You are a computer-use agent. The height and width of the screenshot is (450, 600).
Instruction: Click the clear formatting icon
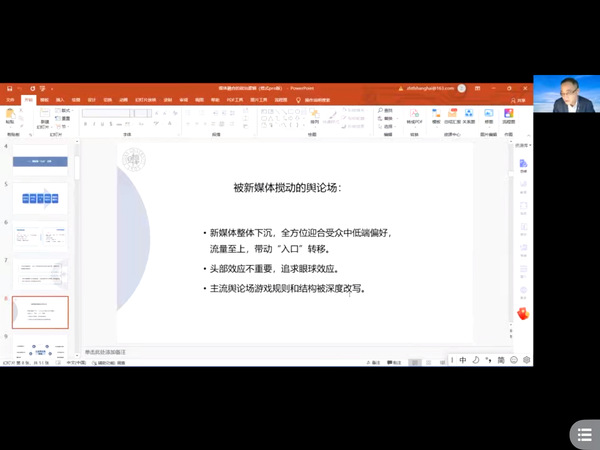coord(175,113)
